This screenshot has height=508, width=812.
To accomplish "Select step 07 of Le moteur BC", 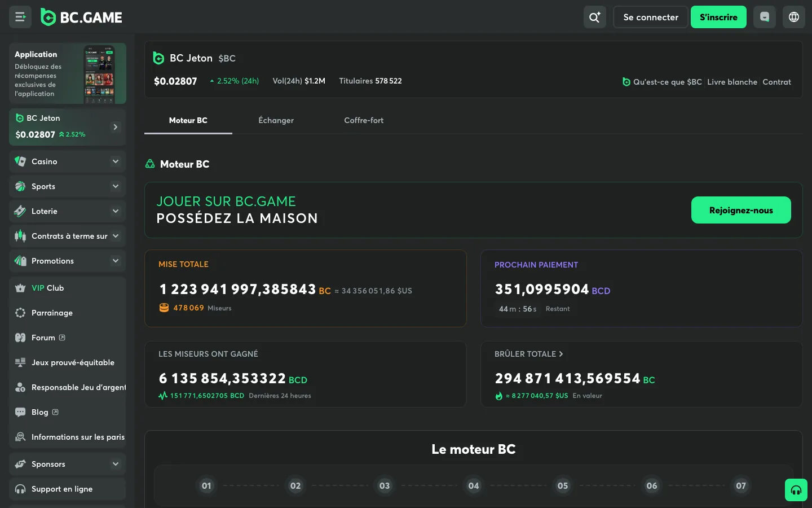I will tap(741, 485).
